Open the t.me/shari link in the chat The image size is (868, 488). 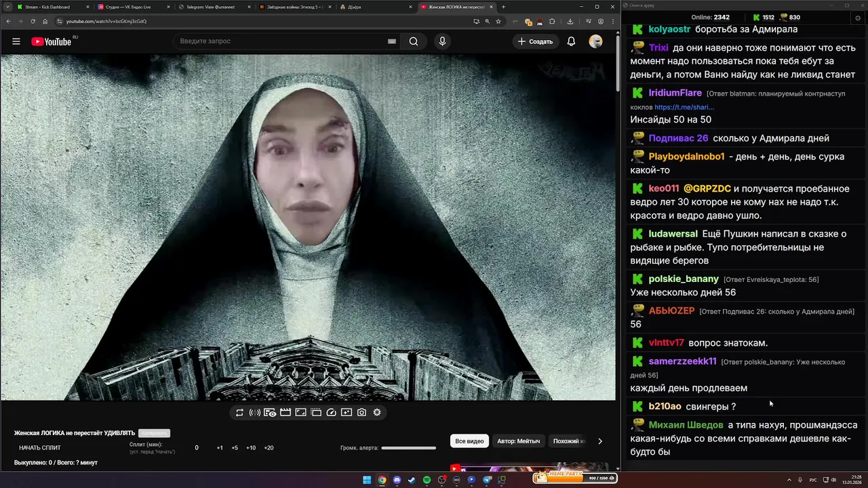pos(684,107)
